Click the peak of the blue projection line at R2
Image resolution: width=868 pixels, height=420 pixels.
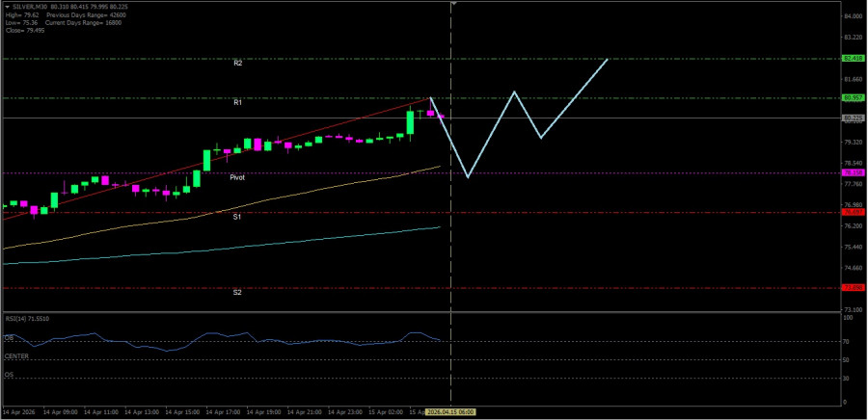click(x=608, y=60)
